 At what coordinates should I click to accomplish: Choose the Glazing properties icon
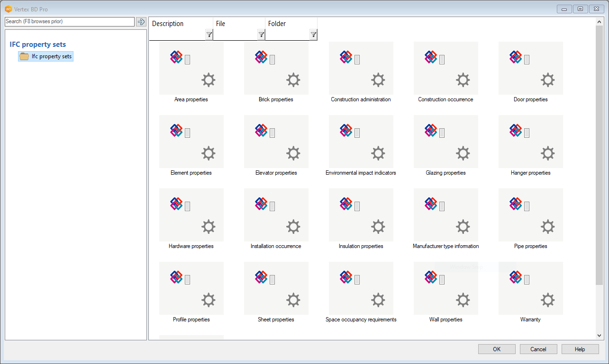(445, 142)
